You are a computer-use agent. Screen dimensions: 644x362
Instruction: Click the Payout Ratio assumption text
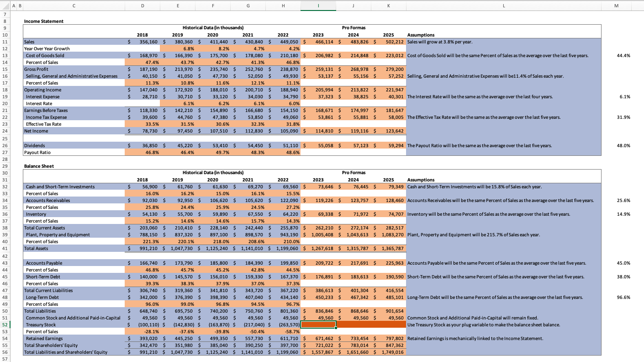[x=480, y=145]
